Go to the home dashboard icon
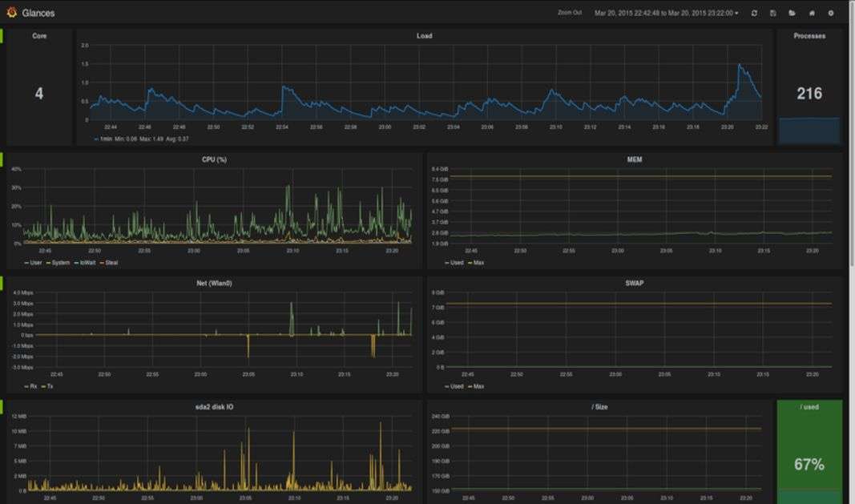Viewport: 855px width, 504px height. (x=812, y=14)
